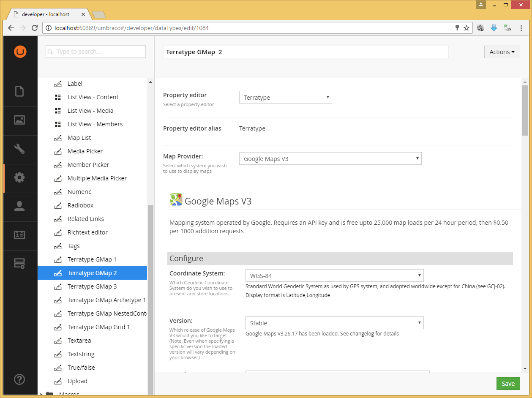Select Terratype GMap 3 in tree
Image resolution: width=532 pixels, height=398 pixels.
pos(92,286)
